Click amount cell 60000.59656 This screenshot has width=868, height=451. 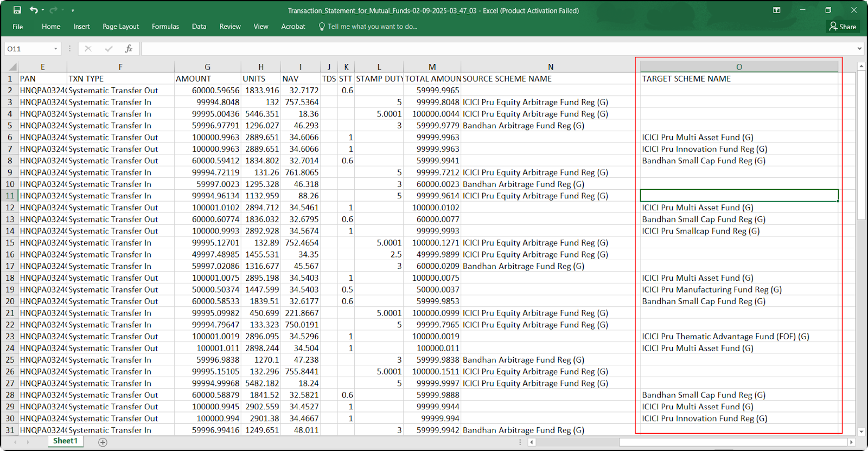pos(208,91)
